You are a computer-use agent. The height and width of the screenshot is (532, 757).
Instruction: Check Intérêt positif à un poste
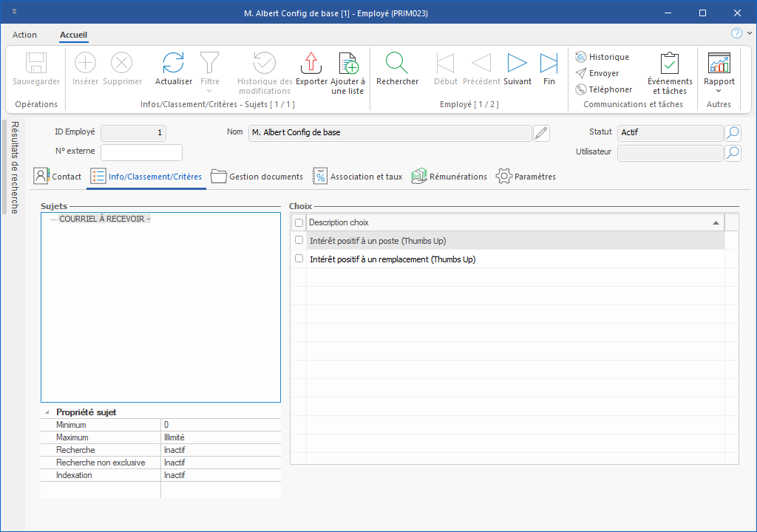pyautogui.click(x=299, y=240)
